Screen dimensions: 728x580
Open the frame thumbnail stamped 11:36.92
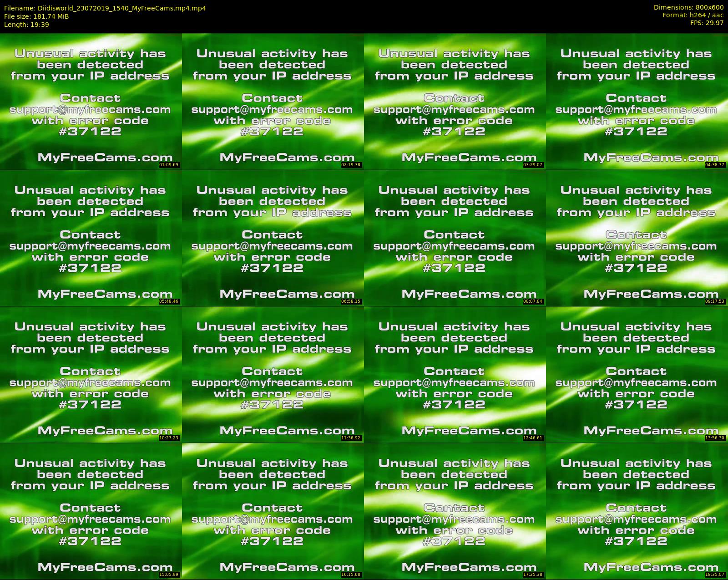(x=273, y=375)
